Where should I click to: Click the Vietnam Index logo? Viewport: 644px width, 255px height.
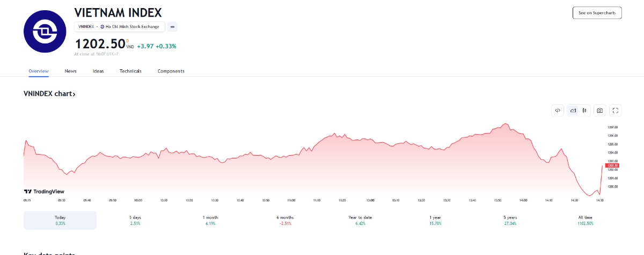click(45, 31)
